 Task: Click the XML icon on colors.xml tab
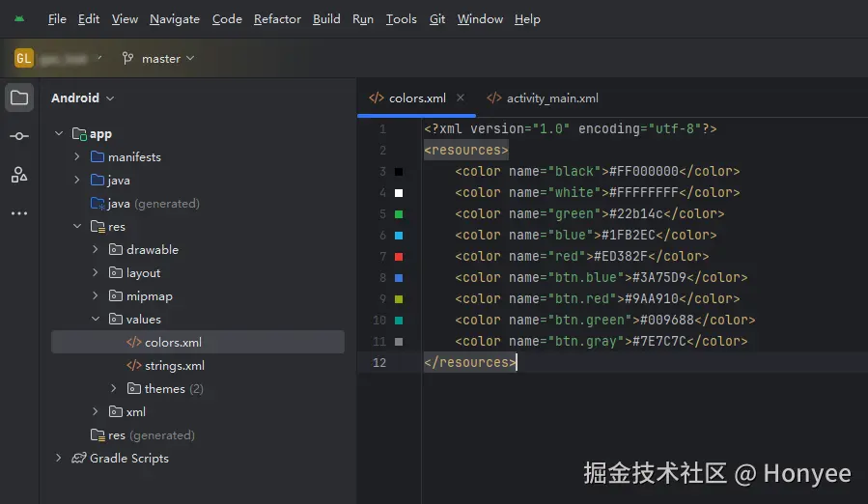click(x=377, y=98)
